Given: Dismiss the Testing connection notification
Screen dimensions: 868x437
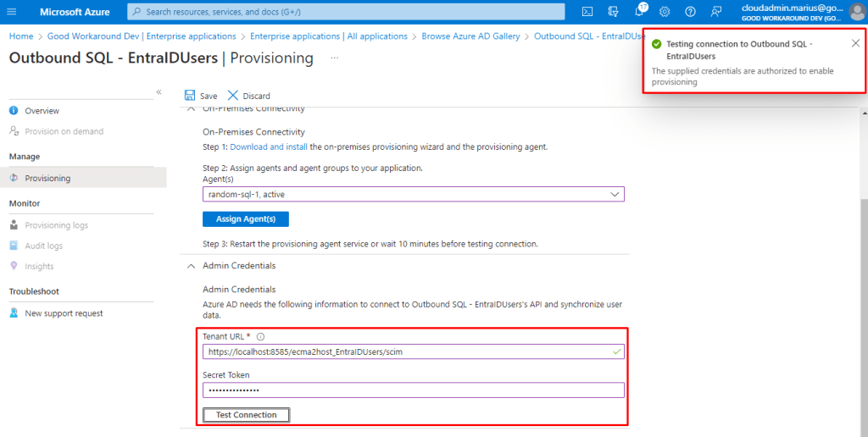Looking at the screenshot, I should [x=855, y=43].
